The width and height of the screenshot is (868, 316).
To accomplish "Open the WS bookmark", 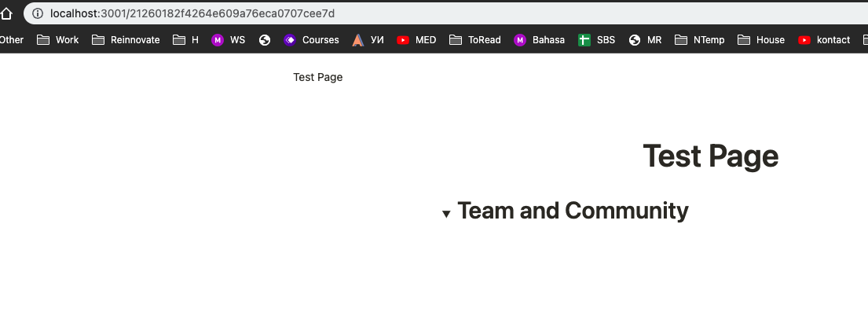I will click(x=228, y=40).
